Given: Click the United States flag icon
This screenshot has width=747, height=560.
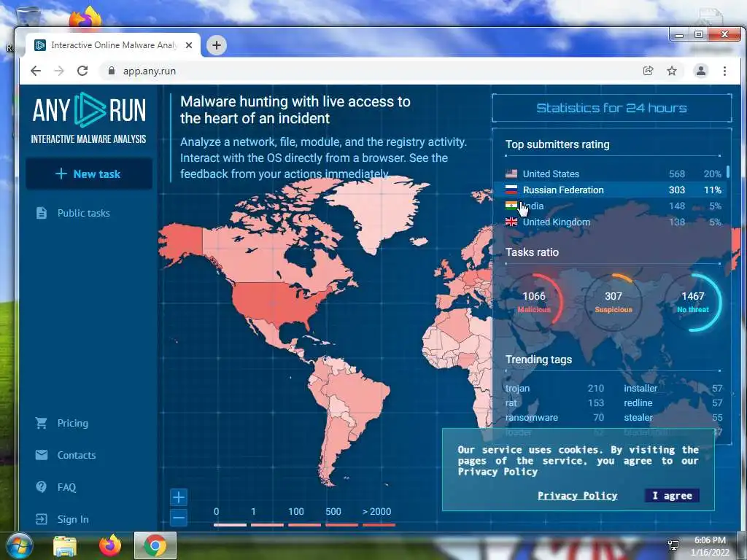Looking at the screenshot, I should 511,174.
